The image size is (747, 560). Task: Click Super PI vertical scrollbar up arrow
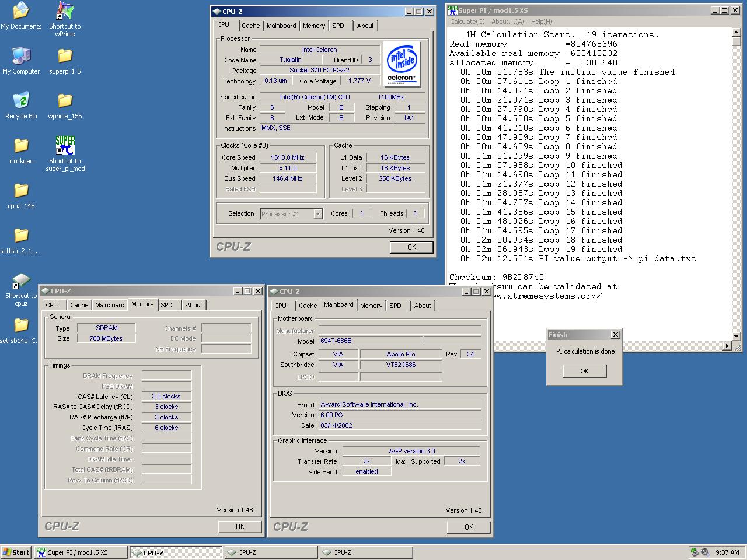(x=736, y=33)
